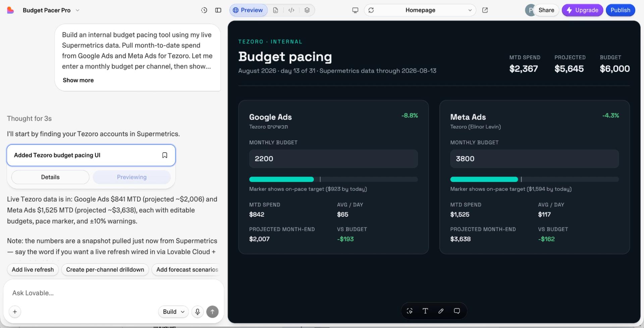Screen dimensions: 644x328
Task: Click the plus attach button
Action: (x=15, y=312)
